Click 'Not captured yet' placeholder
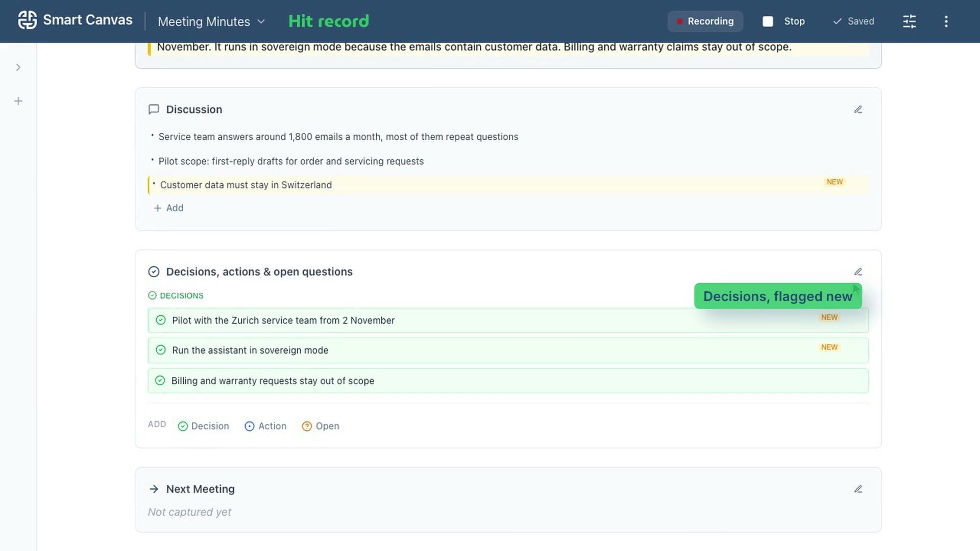This screenshot has height=551, width=980. click(x=189, y=512)
